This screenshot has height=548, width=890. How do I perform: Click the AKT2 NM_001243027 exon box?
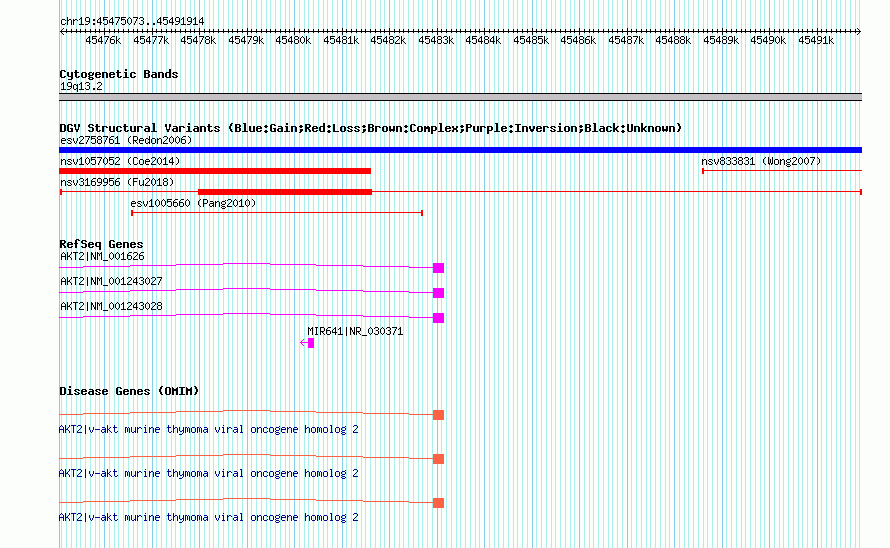tap(438, 293)
